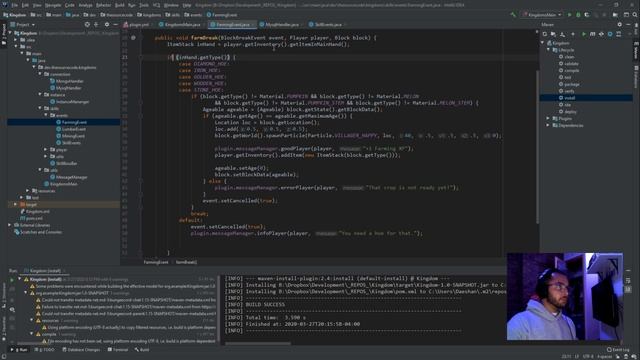This screenshot has height=360, width=640.
Task: Open the Run configuration KingdomMain dropdown
Action: tap(542, 15)
